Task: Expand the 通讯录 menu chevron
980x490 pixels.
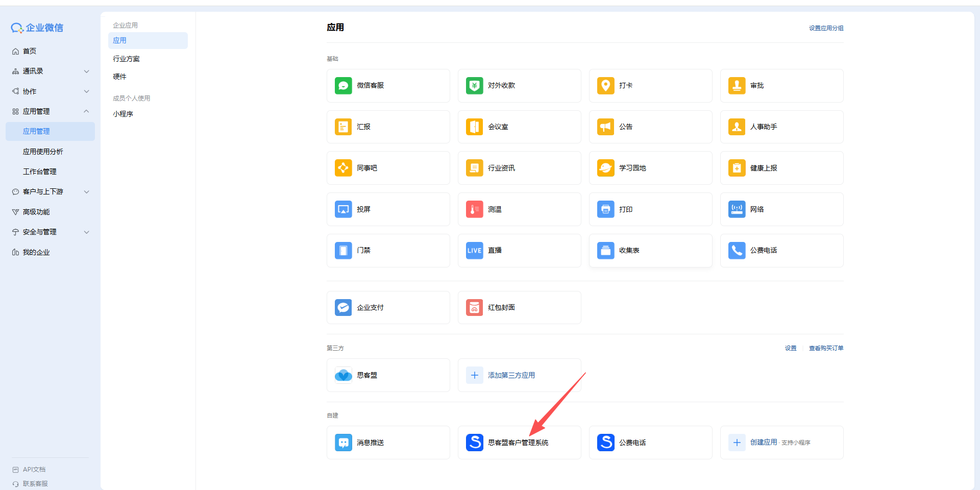Action: click(x=86, y=71)
